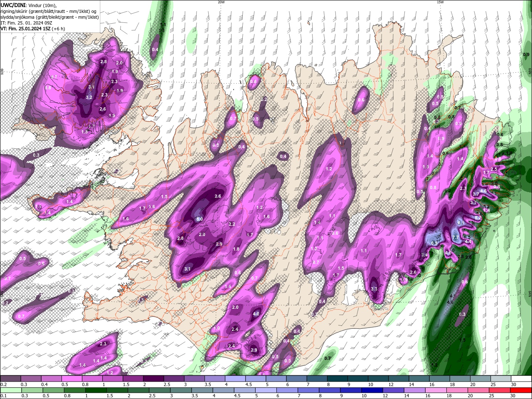Select the '18' label in the upper legend row
The width and height of the screenshot is (532, 399).
click(x=452, y=385)
